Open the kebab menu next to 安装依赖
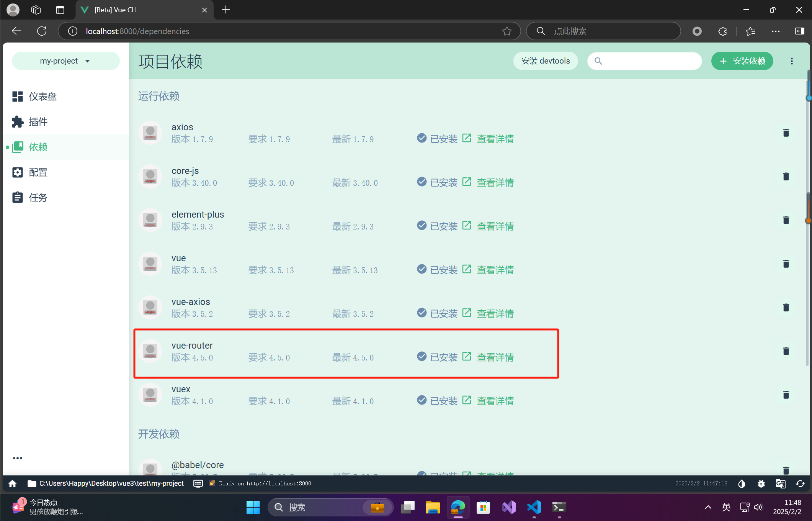This screenshot has width=812, height=521. 791,61
